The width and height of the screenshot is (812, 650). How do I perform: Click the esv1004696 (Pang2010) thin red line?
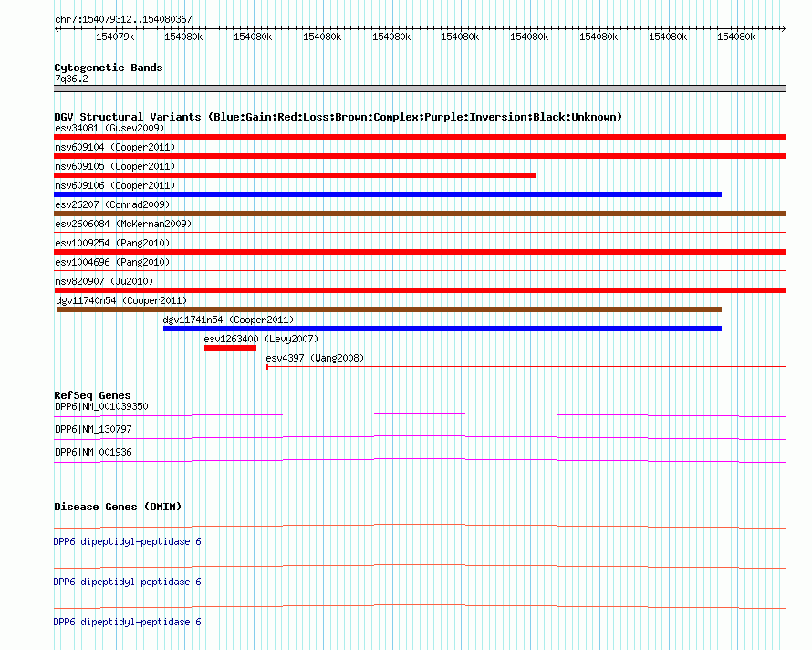(420, 270)
